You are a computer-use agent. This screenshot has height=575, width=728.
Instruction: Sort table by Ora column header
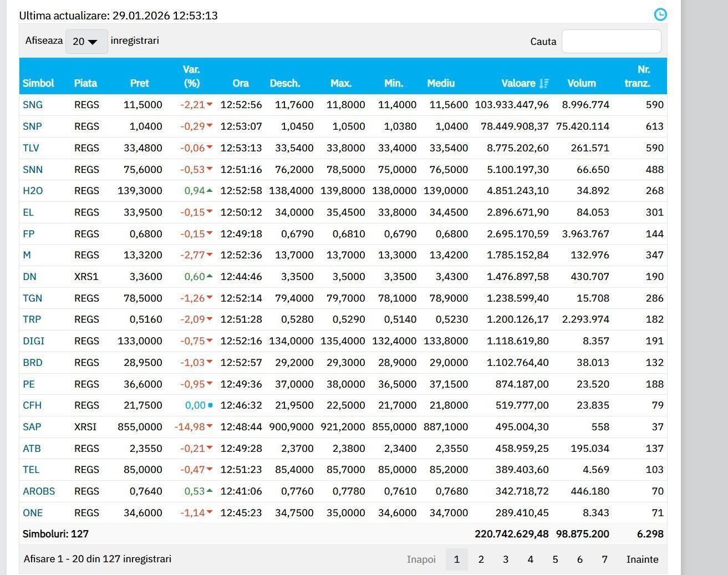point(241,83)
